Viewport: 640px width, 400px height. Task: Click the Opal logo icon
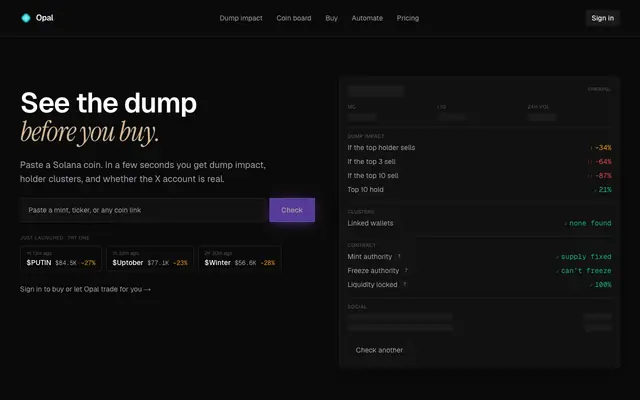coord(26,18)
